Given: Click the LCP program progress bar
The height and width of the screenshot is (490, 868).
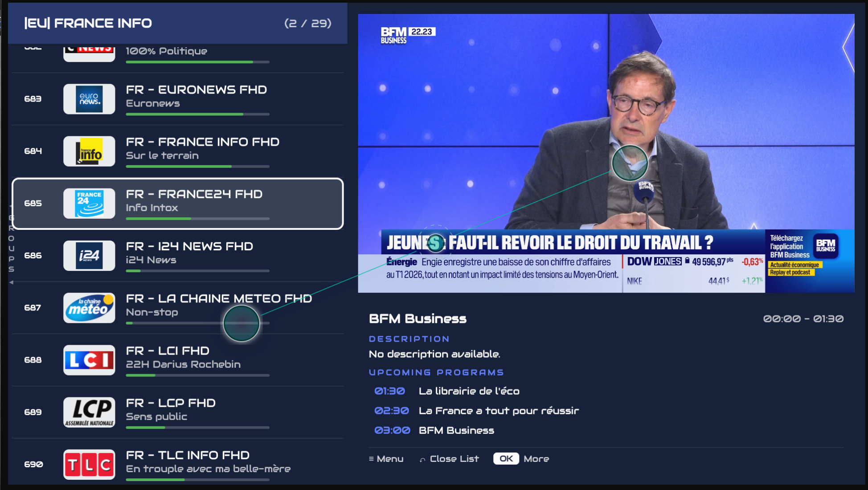Looking at the screenshot, I should [197, 428].
